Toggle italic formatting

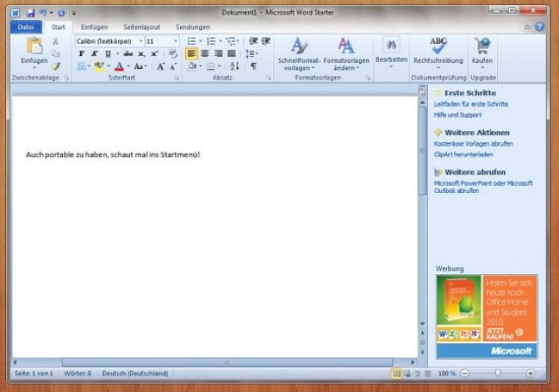coord(94,54)
